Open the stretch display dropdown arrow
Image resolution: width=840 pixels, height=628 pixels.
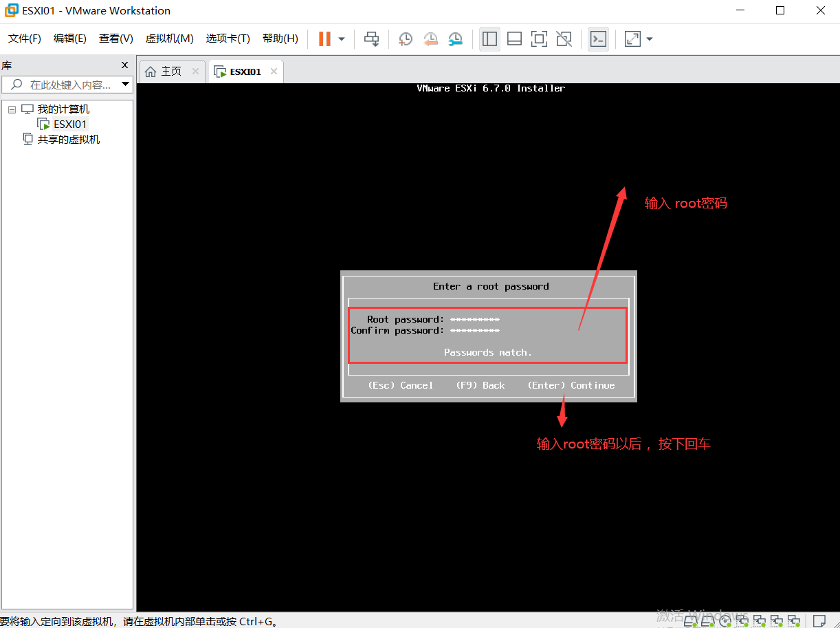[650, 39]
